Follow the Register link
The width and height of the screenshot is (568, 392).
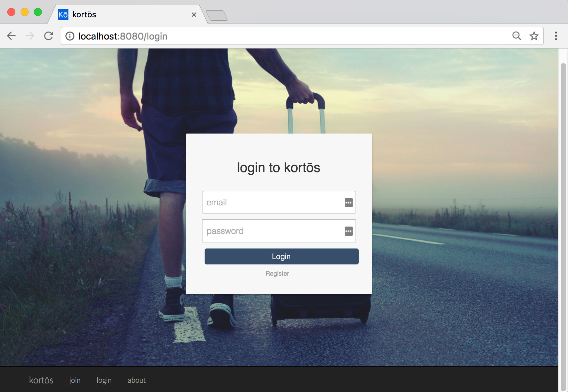[x=277, y=273]
